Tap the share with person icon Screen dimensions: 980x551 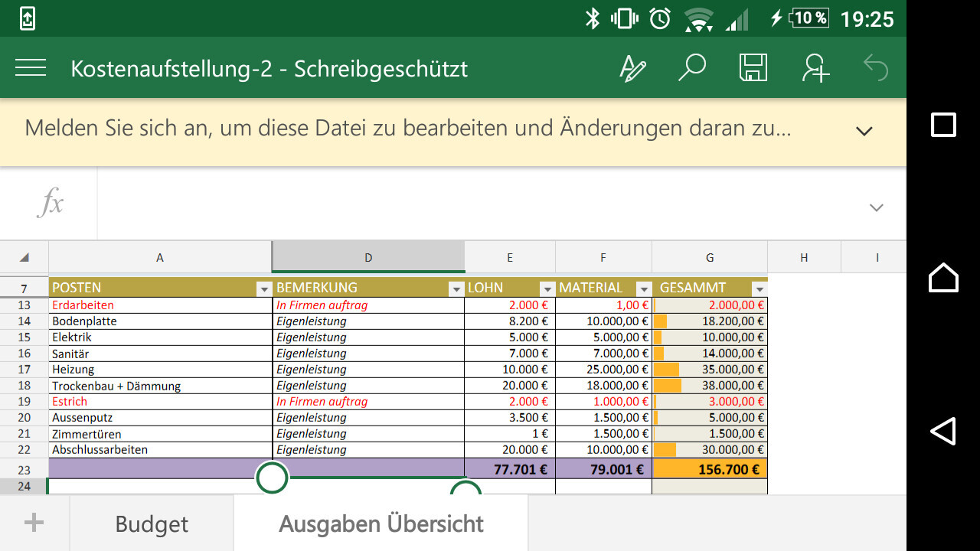pos(815,68)
